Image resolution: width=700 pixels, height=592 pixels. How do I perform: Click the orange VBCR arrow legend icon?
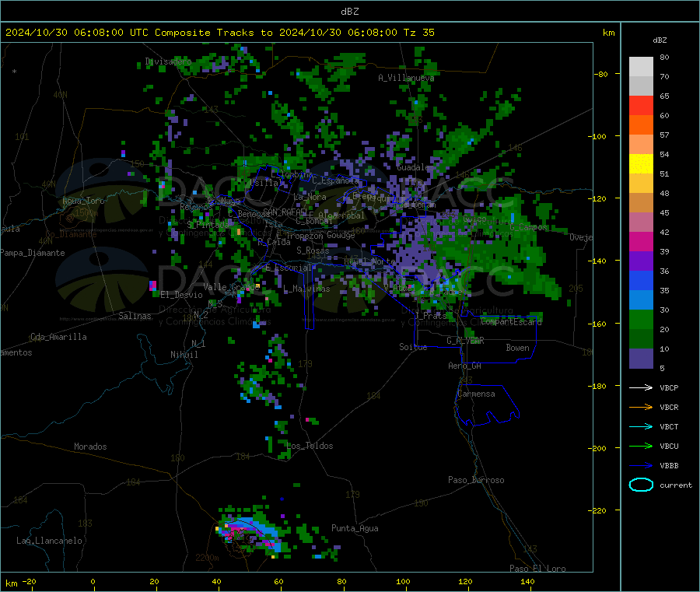point(641,407)
